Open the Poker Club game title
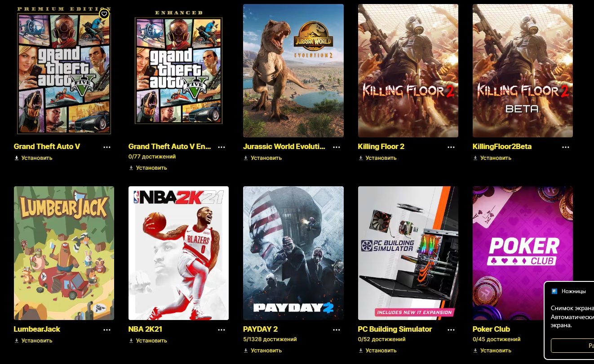Viewport: 594px width, 364px height. coord(491,329)
